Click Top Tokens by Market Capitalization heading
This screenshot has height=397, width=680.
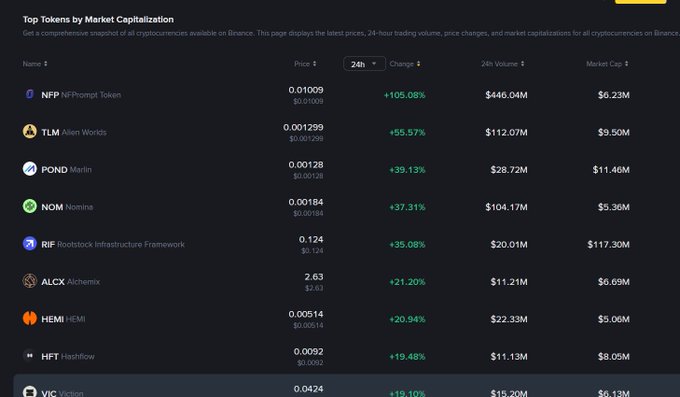coord(98,20)
